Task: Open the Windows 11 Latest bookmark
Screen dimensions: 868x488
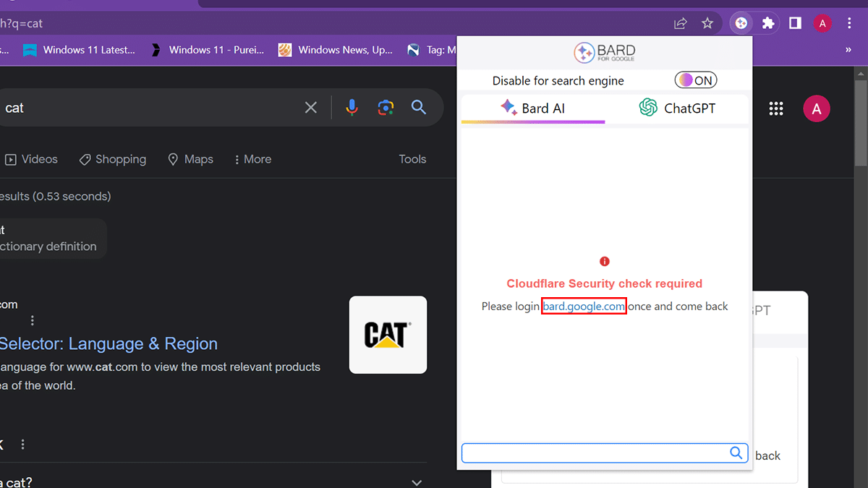Action: pyautogui.click(x=80, y=50)
